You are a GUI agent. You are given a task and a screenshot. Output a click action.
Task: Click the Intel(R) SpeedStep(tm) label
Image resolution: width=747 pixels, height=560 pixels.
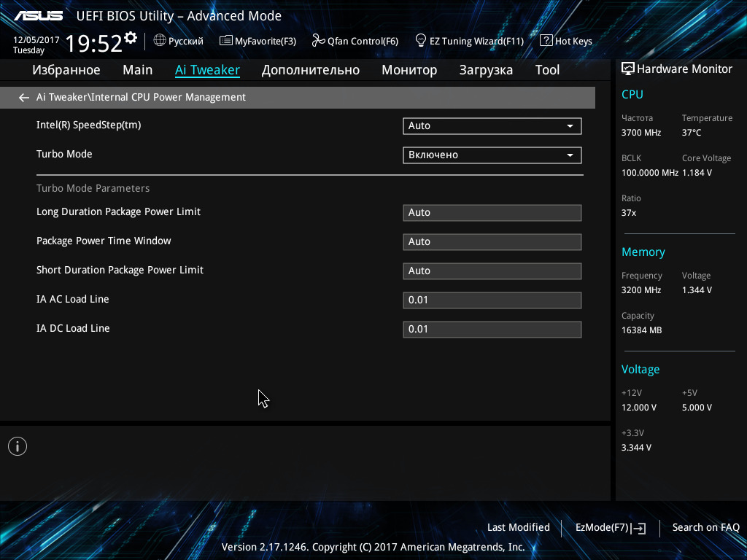coord(88,125)
